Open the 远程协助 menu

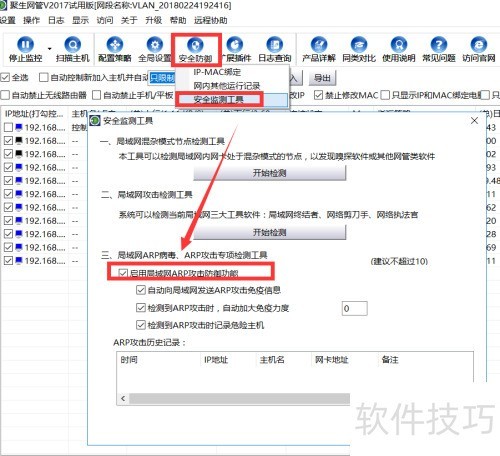(211, 20)
